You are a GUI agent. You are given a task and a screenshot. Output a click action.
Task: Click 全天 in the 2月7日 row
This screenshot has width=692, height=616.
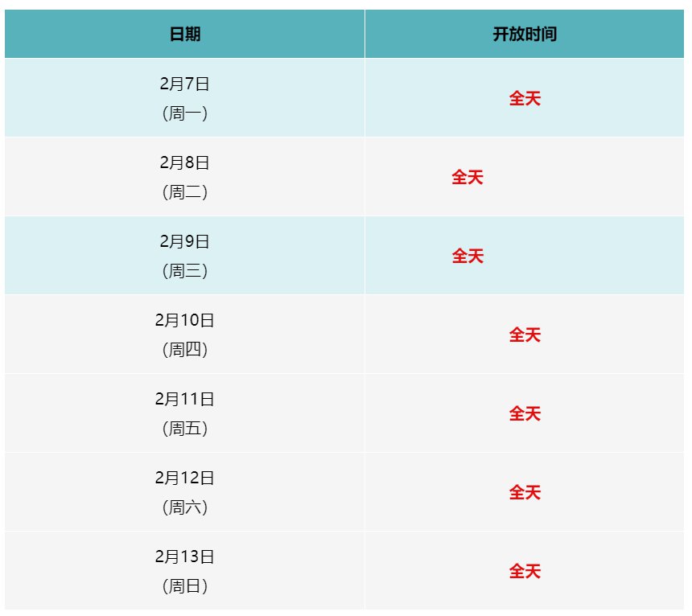pos(525,99)
